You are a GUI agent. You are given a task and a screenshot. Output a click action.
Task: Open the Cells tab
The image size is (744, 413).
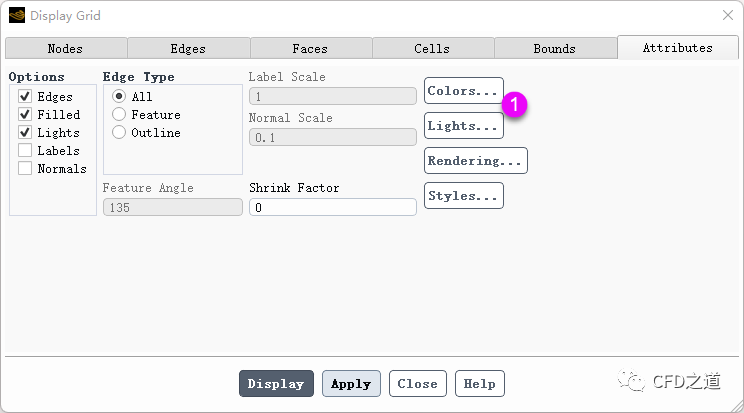pyautogui.click(x=432, y=48)
